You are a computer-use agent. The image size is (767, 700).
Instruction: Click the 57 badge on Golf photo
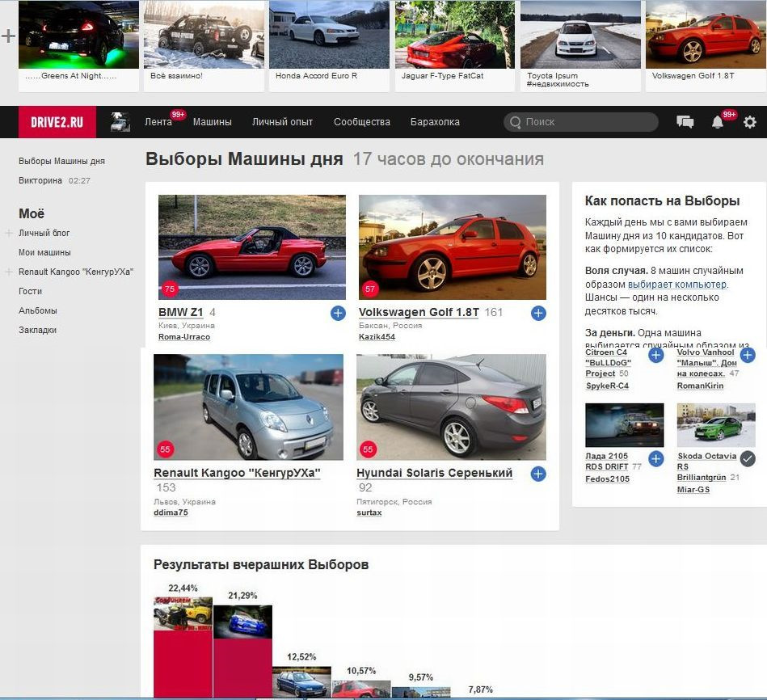click(370, 289)
